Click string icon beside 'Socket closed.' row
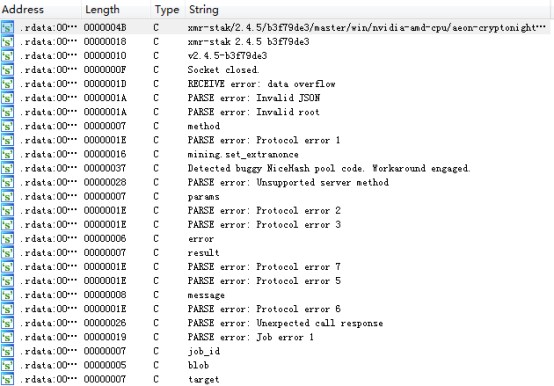The width and height of the screenshot is (554, 386). click(7, 70)
